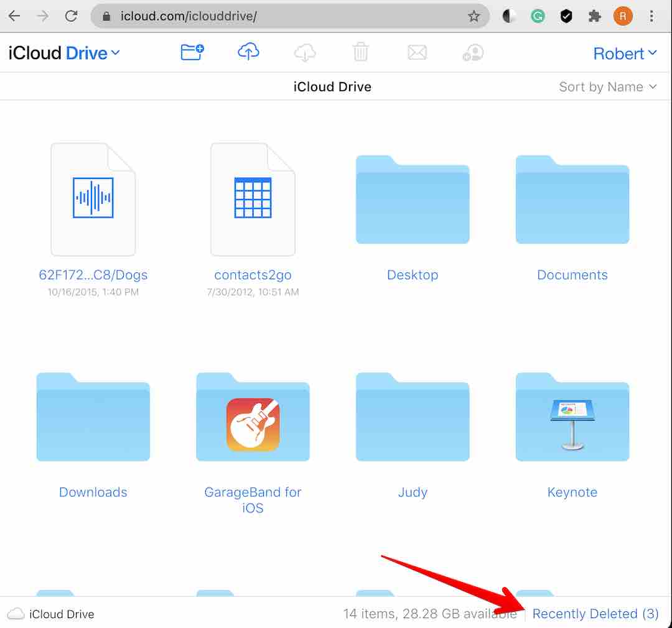Screen dimensions: 672x628
Task: Select the Judy folder icon
Action: pos(413,417)
